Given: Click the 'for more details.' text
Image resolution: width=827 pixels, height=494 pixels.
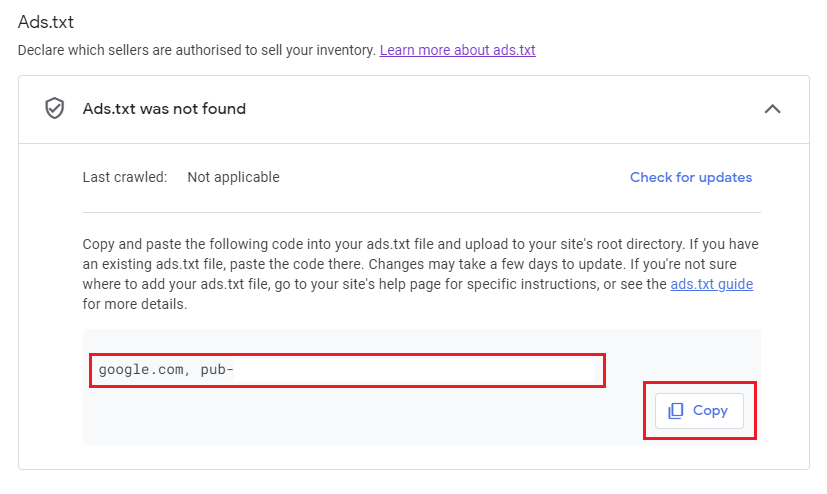Looking at the screenshot, I should pyautogui.click(x=135, y=304).
